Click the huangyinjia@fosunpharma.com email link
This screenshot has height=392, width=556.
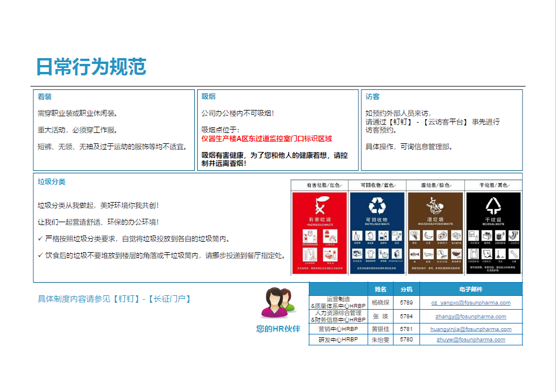[x=471, y=329]
